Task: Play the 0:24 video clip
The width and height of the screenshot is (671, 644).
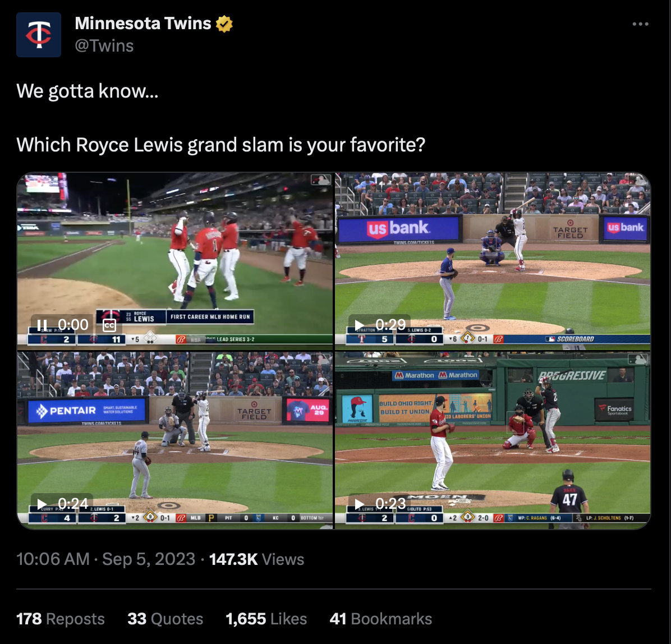Action: tap(42, 504)
